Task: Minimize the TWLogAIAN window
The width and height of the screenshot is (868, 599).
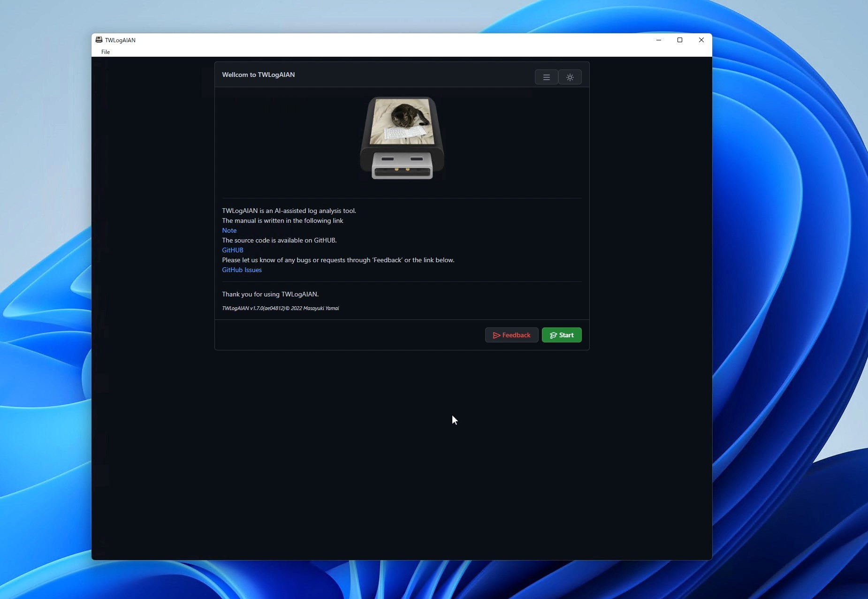Action: pyautogui.click(x=659, y=40)
